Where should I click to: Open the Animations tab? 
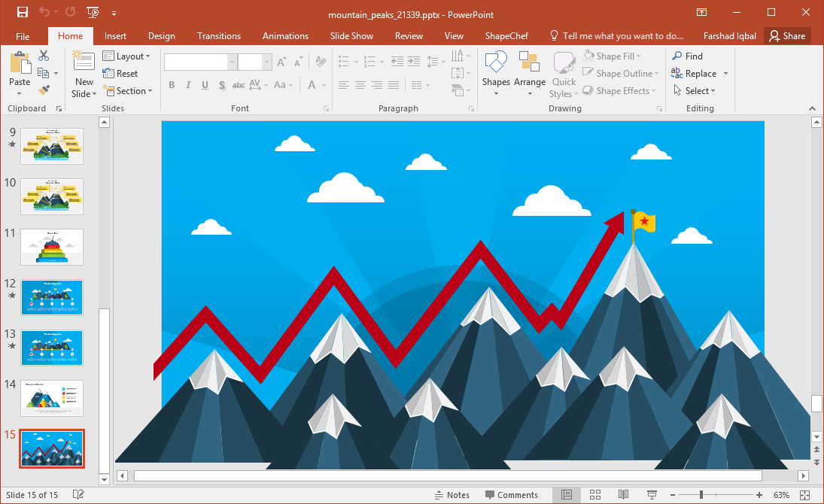pos(285,36)
